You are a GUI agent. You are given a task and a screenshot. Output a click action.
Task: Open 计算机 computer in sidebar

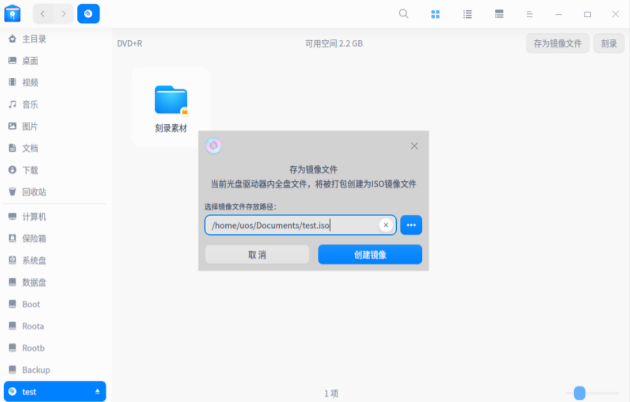[x=55, y=217]
